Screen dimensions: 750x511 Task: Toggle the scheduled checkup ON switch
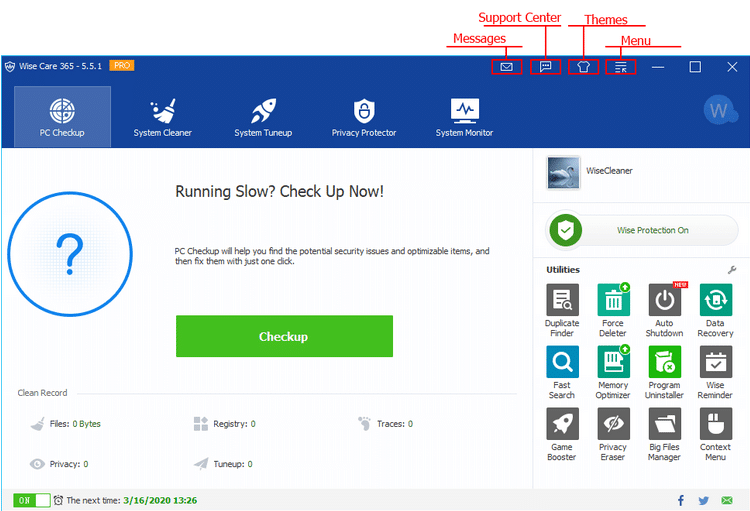coord(32,500)
